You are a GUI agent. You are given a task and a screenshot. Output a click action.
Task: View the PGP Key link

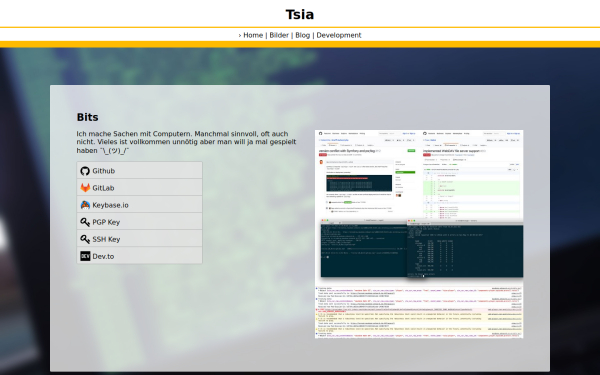tap(139, 222)
